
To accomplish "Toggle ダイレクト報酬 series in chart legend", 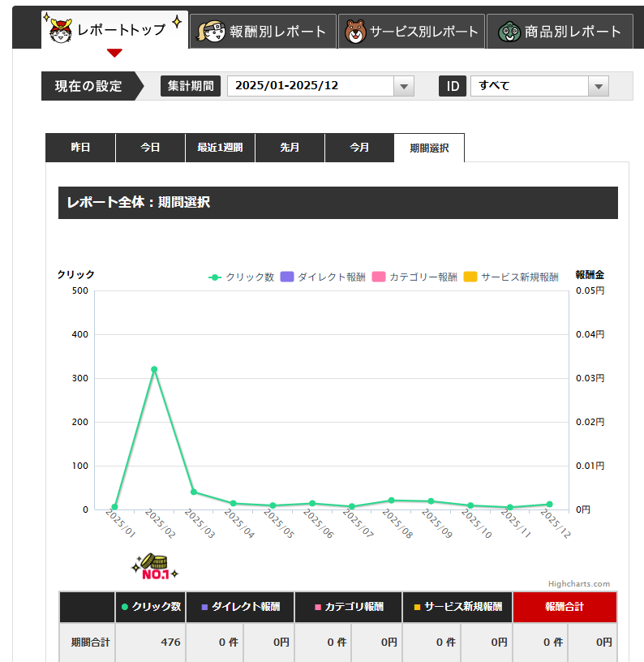I will click(x=323, y=277).
